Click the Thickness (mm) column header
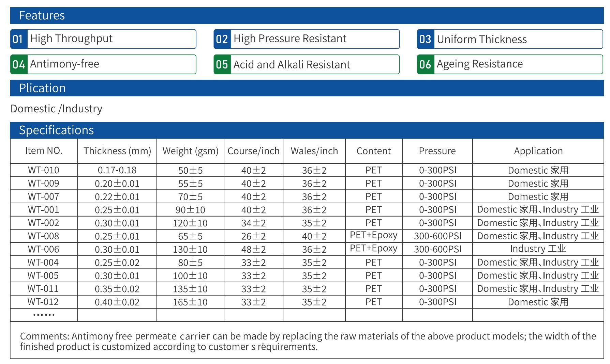610x364 pixels. point(117,151)
